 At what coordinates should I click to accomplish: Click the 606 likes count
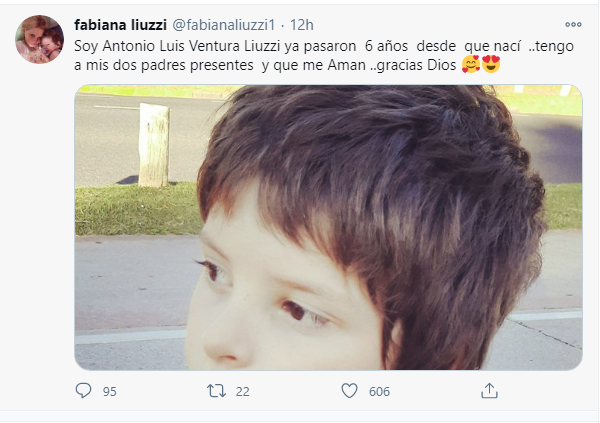pos(379,391)
